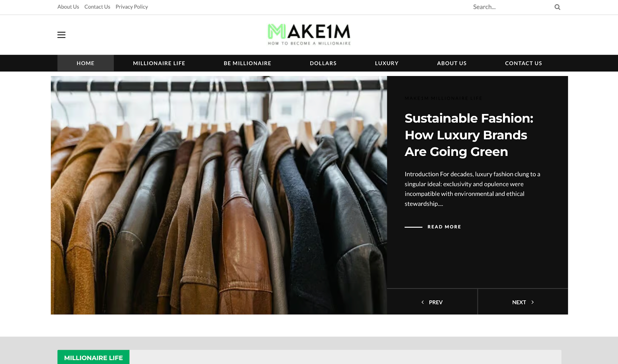Open the BE MILLIONAIRE nav item
618x364 pixels.
pos(248,63)
